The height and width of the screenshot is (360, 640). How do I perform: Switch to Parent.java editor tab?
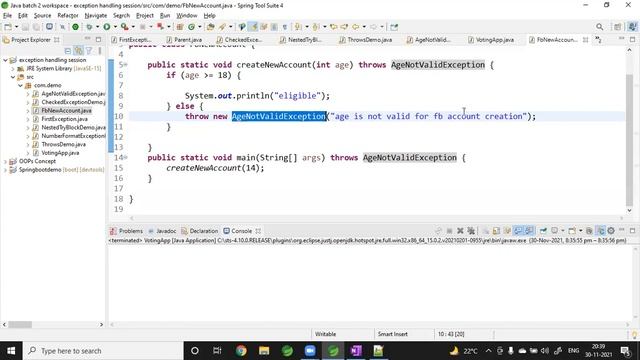click(184, 40)
